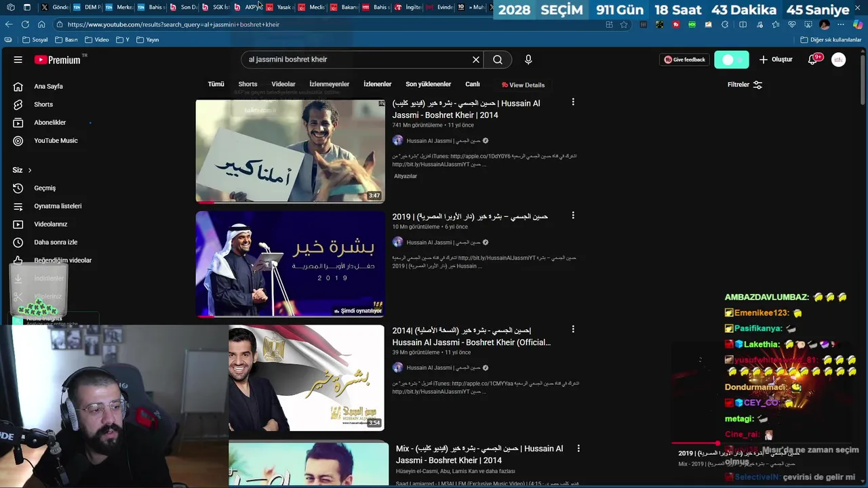868x488 pixels.
Task: Open more options for Boshret Kheir 2014 video
Action: pos(573,102)
